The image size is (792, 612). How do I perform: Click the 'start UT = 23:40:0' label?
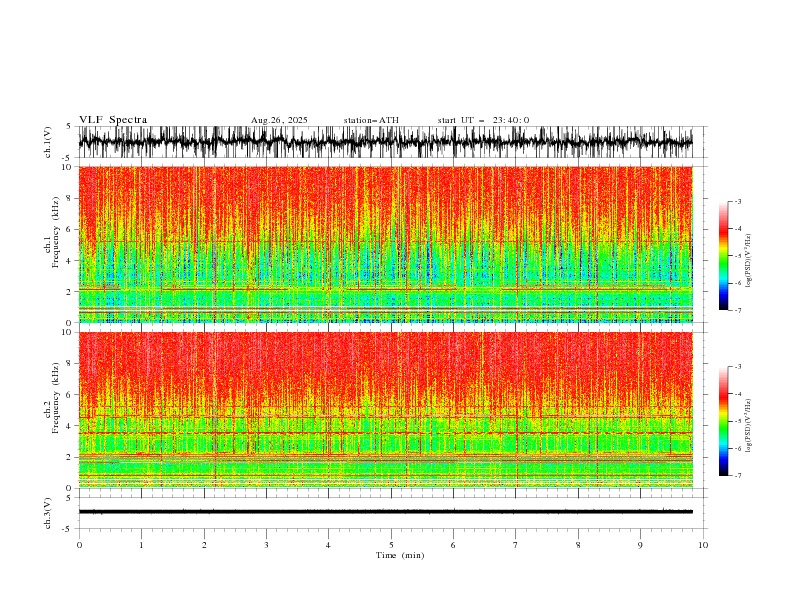(x=483, y=120)
